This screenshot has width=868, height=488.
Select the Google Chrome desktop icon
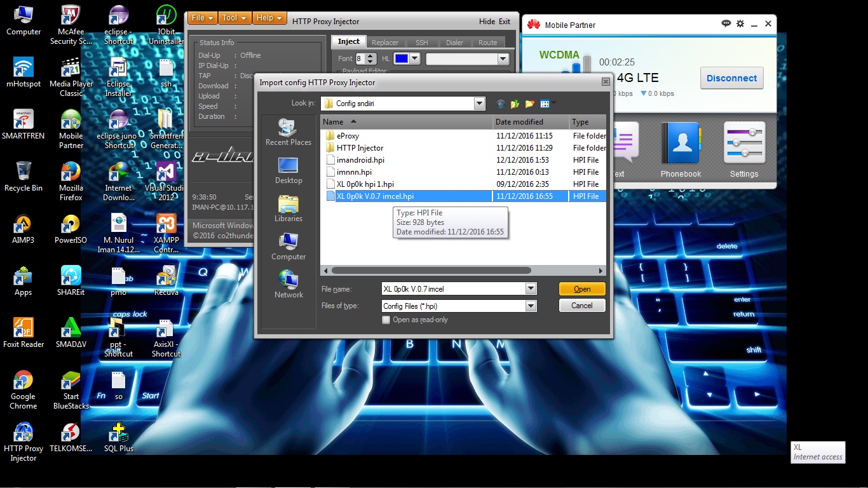point(24,390)
